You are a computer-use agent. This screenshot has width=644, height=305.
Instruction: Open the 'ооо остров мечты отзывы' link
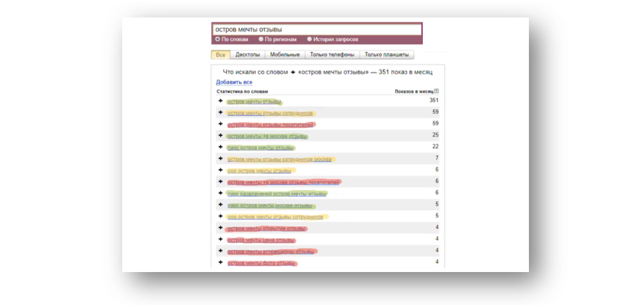259,171
